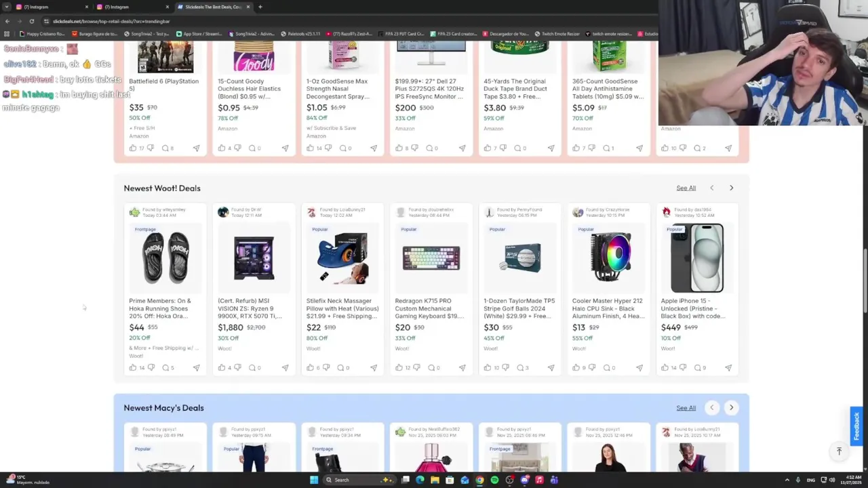
Task: Open Prime Members Hoka Running Shoes title
Action: tap(160, 308)
